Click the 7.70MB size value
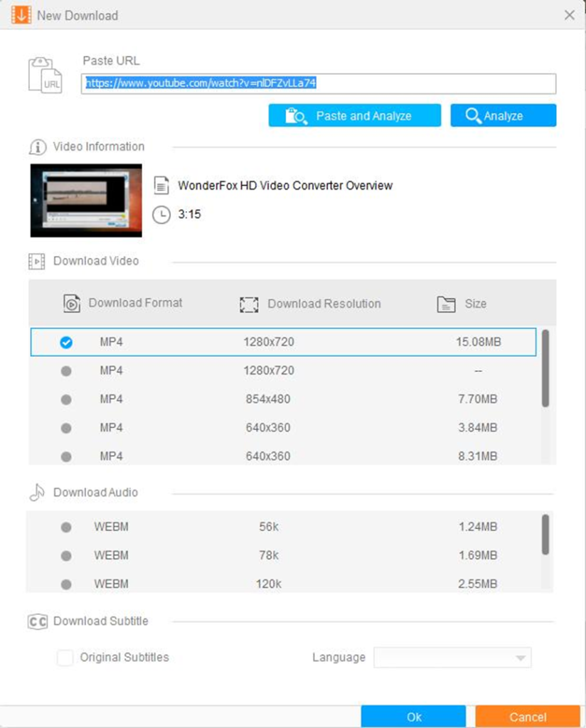 tap(478, 400)
